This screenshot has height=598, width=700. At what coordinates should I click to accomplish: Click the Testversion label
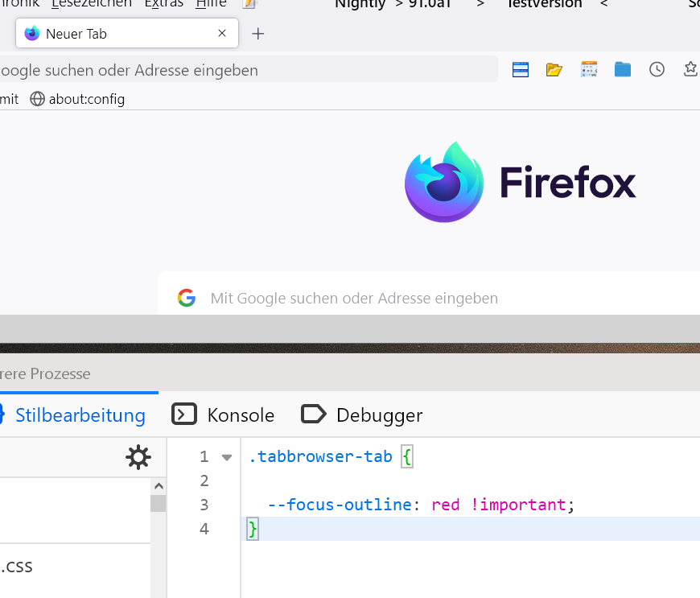tap(544, 4)
